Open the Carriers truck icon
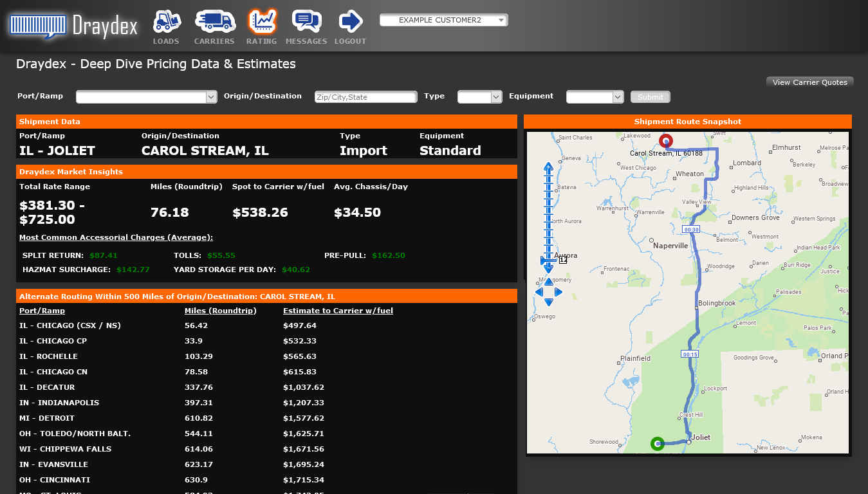 tap(214, 21)
